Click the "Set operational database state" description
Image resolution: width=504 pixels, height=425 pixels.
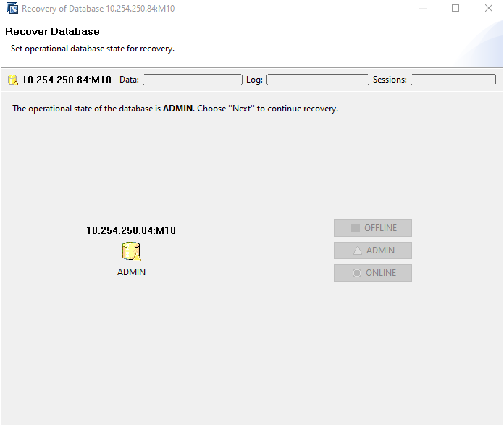(x=93, y=49)
